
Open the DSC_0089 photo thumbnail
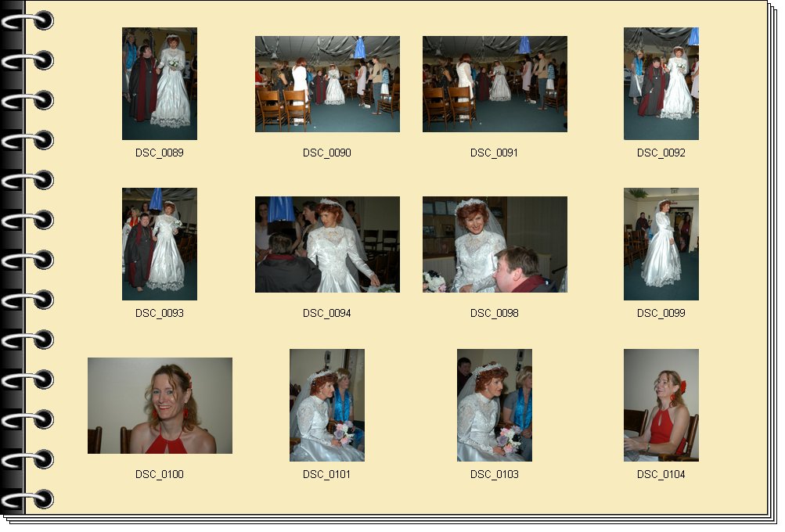tap(160, 84)
